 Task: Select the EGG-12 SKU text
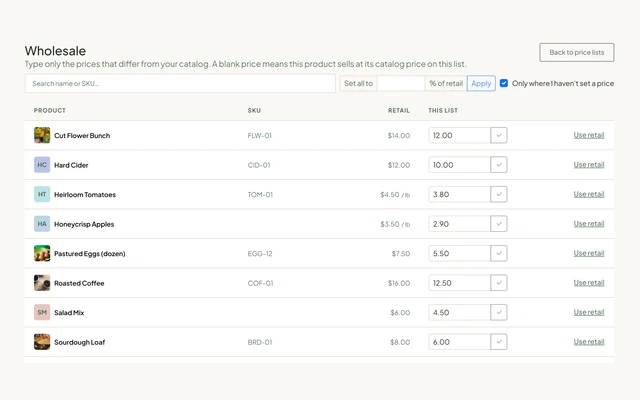click(x=260, y=253)
